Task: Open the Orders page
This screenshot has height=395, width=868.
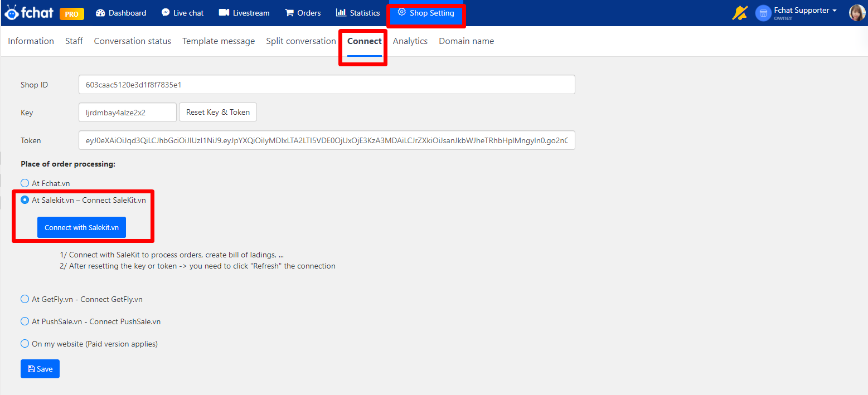Action: tap(303, 13)
